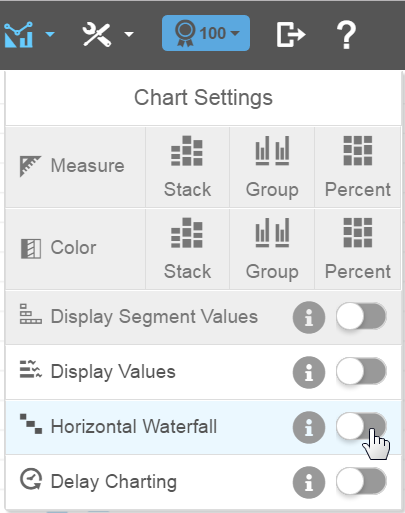Image resolution: width=405 pixels, height=513 pixels.
Task: Expand the chart type dropdown arrow
Action: pos(50,34)
